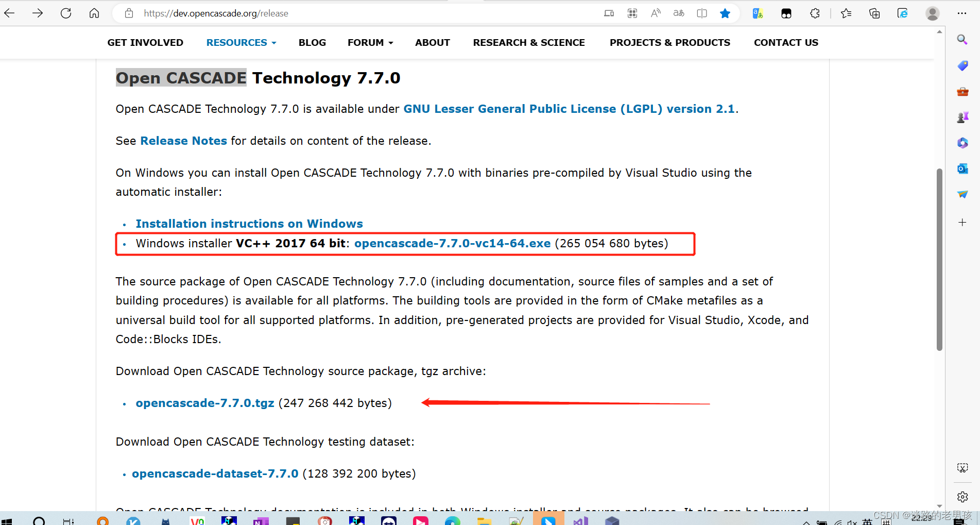View site lock information icon
Image resolution: width=980 pixels, height=525 pixels.
129,13
